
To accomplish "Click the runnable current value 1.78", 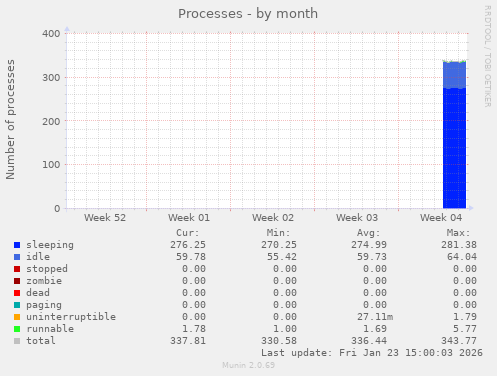I will (x=194, y=329).
